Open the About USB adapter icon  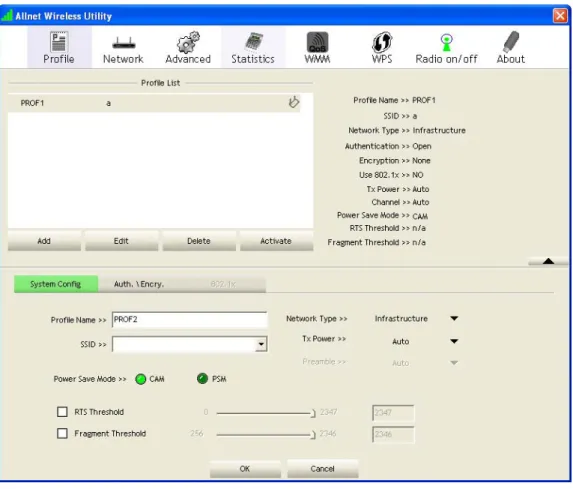(x=511, y=41)
